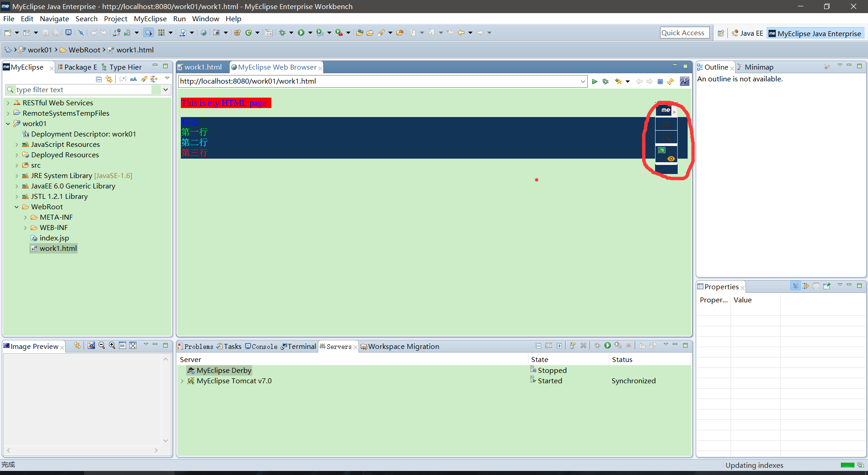868x475 pixels.
Task: Click WebRoot in the breadcrumb bar
Action: click(x=85, y=50)
